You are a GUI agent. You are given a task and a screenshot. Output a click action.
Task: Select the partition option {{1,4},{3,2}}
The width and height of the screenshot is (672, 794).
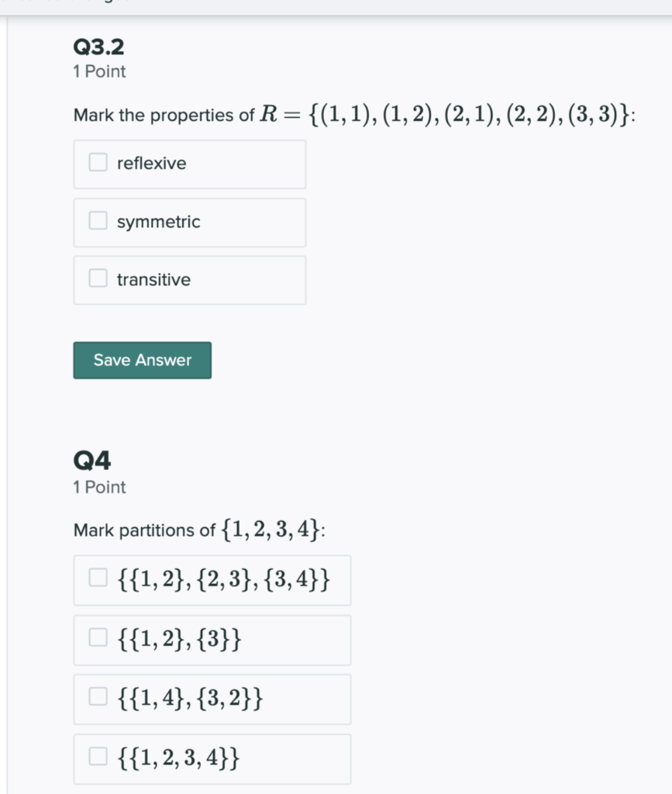[x=96, y=695]
